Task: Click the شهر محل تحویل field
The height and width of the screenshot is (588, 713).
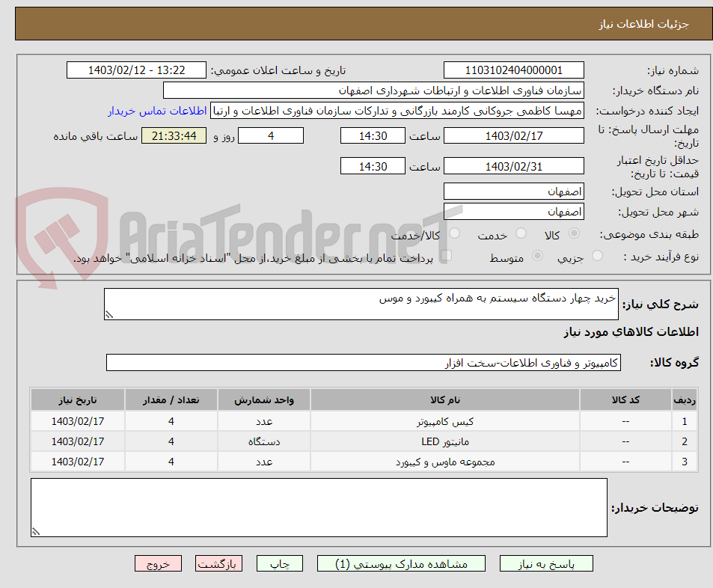Action: tap(514, 212)
